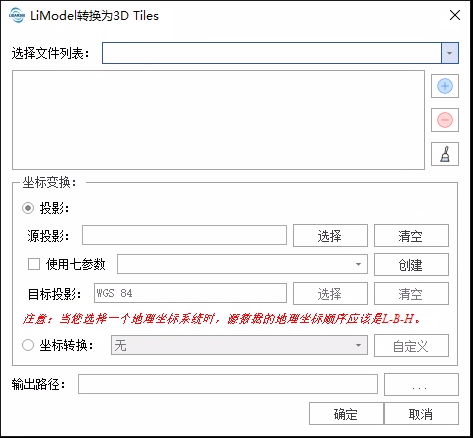Close the LiModel to 3D Tiles dialog
Image resolution: width=473 pixels, height=438 pixels.
pos(455,15)
